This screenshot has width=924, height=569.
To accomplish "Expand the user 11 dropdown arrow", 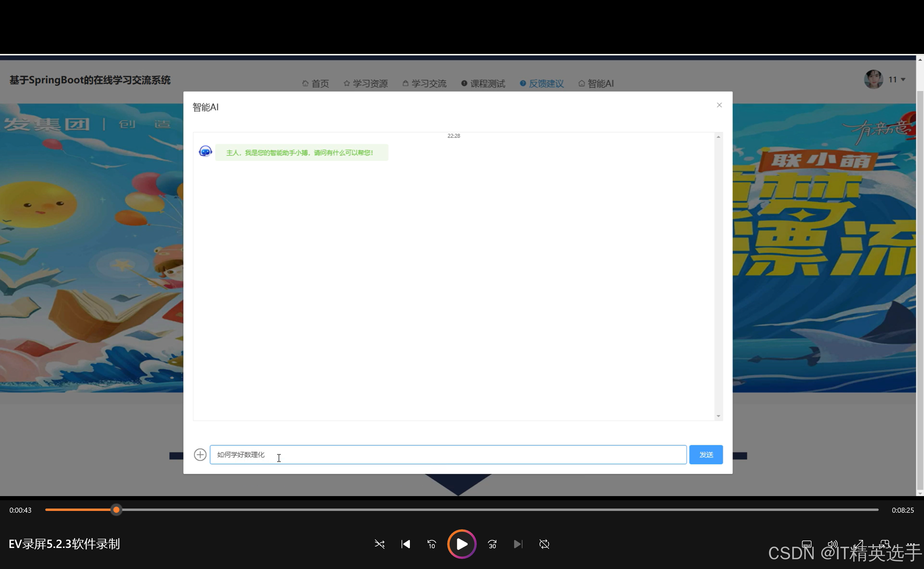I will (903, 79).
